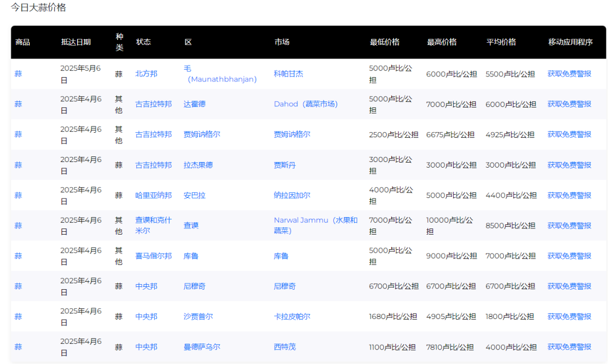This screenshot has width=608, height=364.
Task: Open 库鲁 market link
Action: [281, 256]
